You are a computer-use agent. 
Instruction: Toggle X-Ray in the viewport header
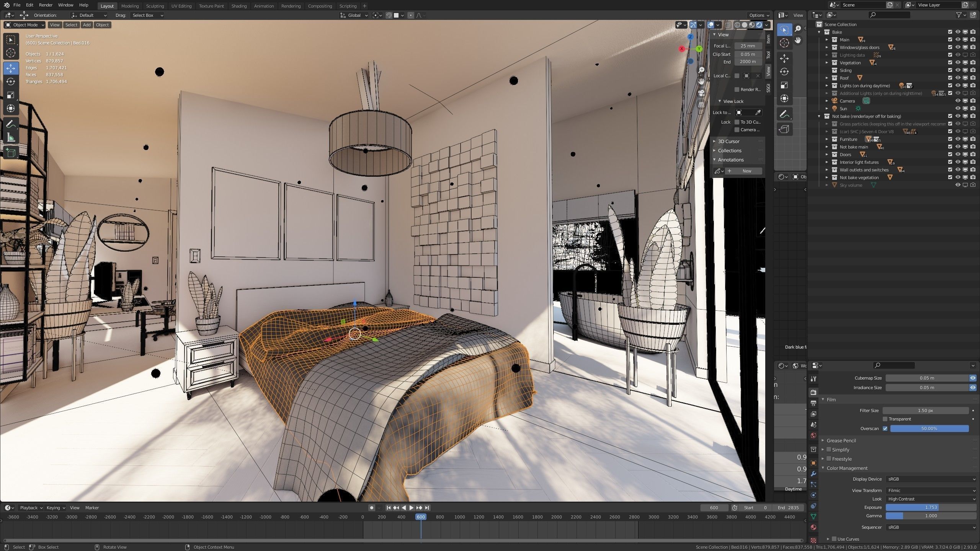[728, 25]
